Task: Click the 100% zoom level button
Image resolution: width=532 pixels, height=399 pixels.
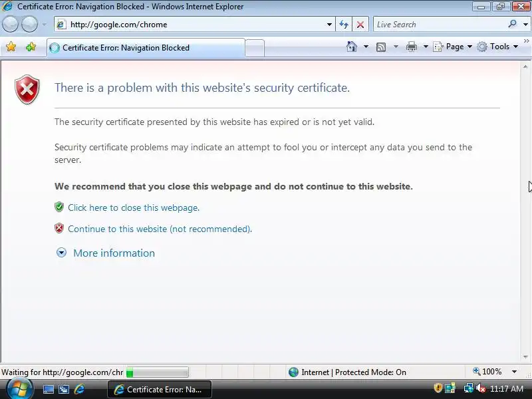Action: click(x=487, y=372)
